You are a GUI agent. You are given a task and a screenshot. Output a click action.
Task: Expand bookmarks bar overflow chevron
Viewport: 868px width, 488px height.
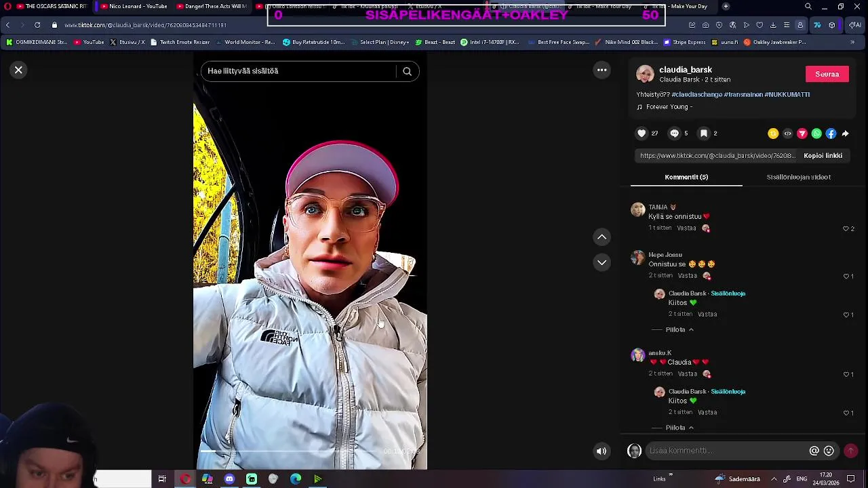[852, 42]
